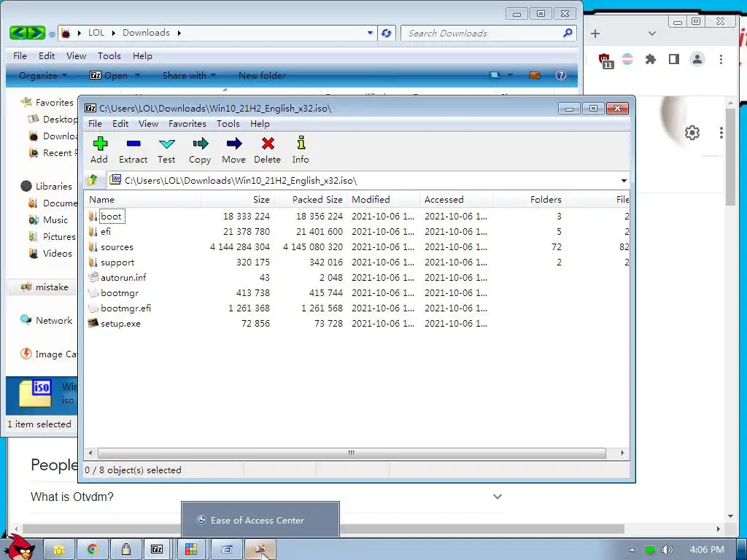Expand the Explorer address bar history dropdown
747x560 pixels.
[x=370, y=33]
